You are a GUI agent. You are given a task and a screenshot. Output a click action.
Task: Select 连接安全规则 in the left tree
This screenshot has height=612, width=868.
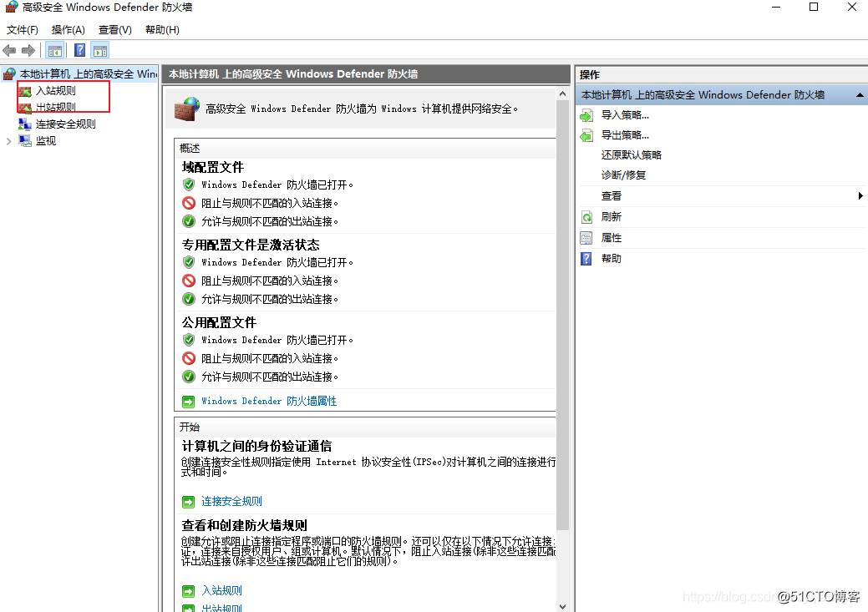pyautogui.click(x=65, y=124)
